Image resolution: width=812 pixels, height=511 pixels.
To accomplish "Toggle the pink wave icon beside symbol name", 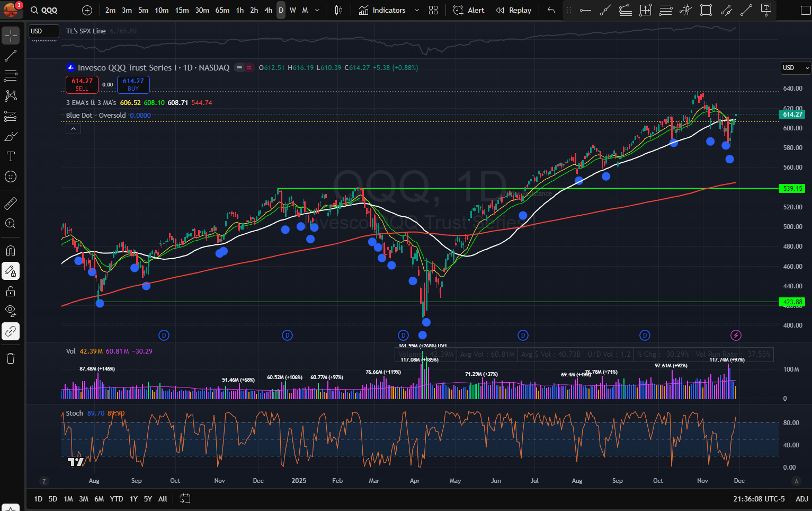I will (x=249, y=67).
